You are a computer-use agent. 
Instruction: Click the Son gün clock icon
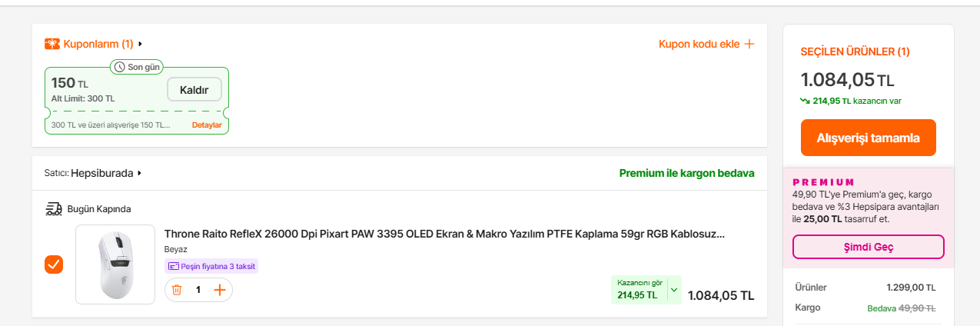tap(120, 67)
